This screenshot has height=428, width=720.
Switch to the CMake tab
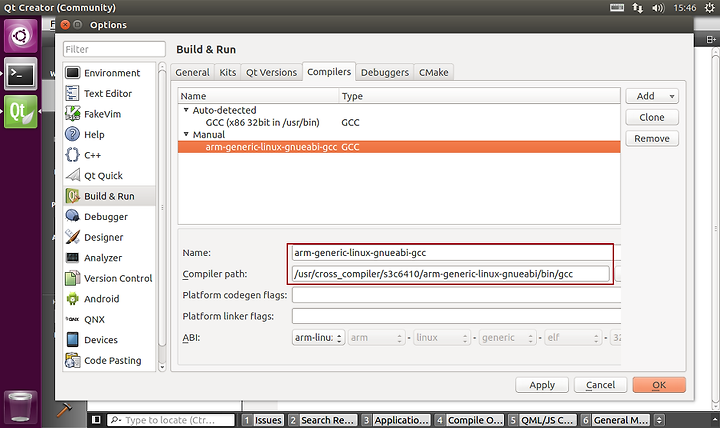pyautogui.click(x=433, y=73)
